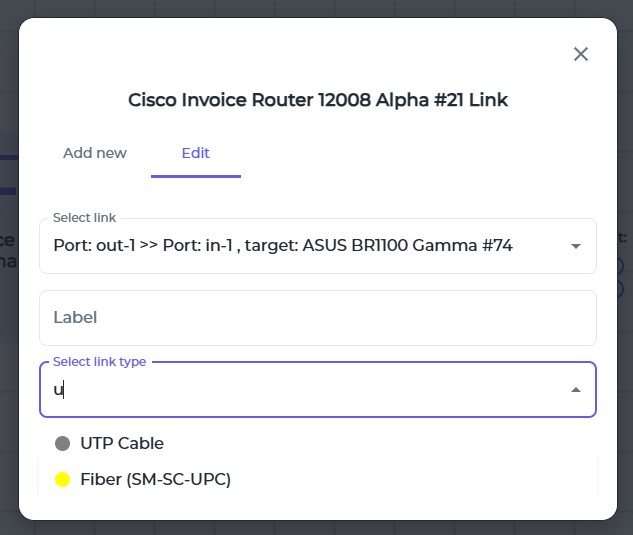Click the 'Select link type' field caption
633x535 pixels.
tap(99, 362)
